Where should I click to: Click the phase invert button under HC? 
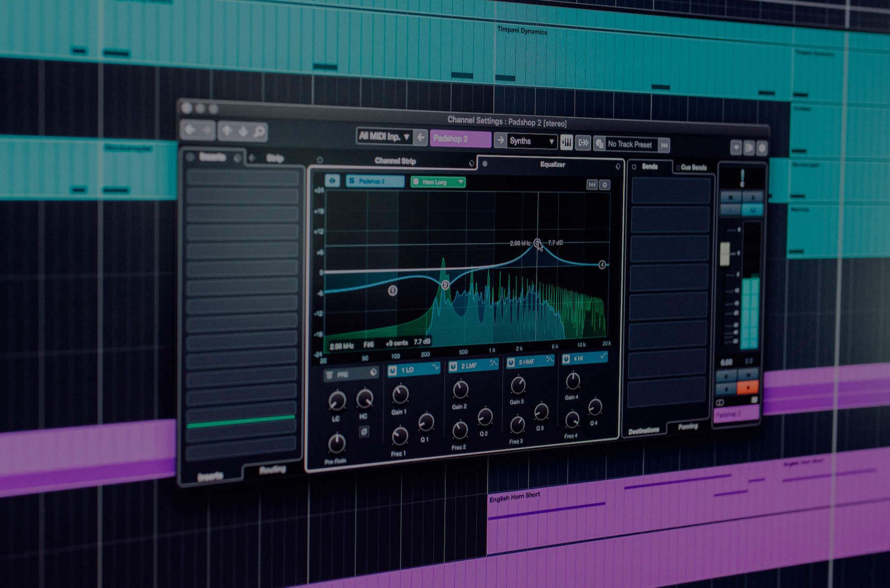(x=364, y=431)
